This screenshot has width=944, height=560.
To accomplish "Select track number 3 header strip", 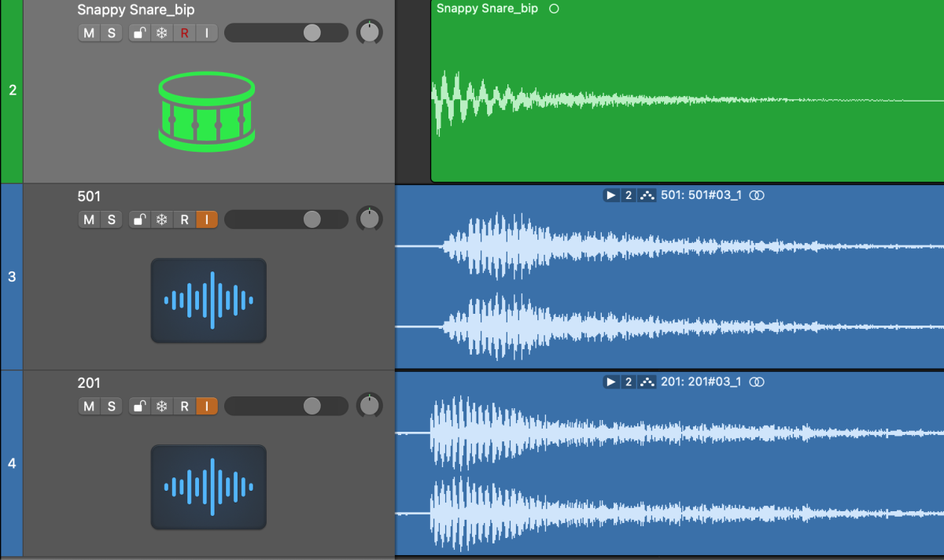I will coord(12,277).
